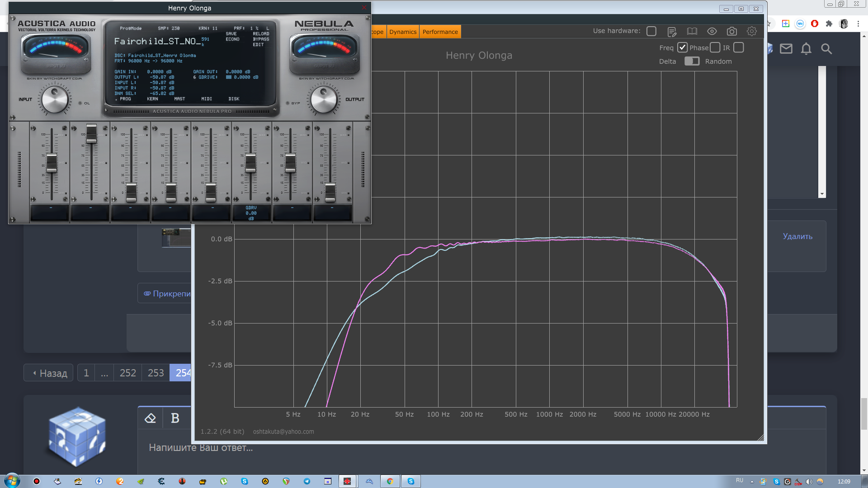Click EDIT on the Nebula display
Image resolution: width=868 pixels, height=488 pixels.
(258, 45)
